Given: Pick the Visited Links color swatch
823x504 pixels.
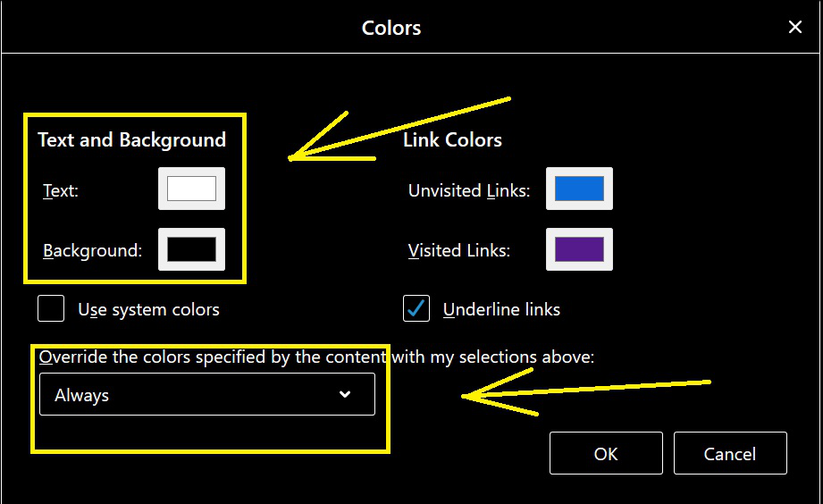Looking at the screenshot, I should tap(579, 249).
